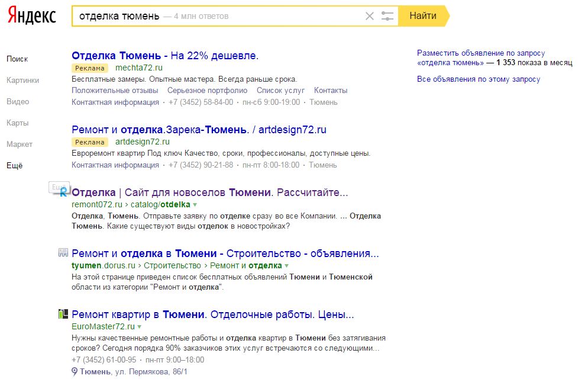Screen dimensions: 588x385
Task: Open 'Отделка | Сайт для новоселов Тюмени' result
Action: (210, 192)
